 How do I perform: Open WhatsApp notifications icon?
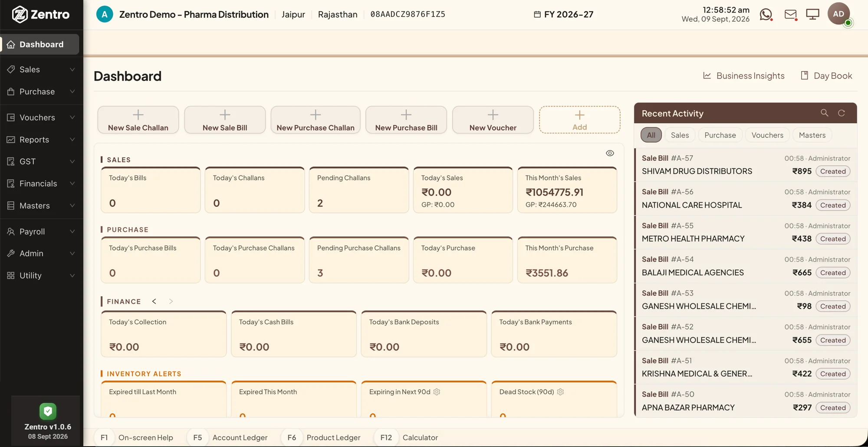tap(766, 14)
